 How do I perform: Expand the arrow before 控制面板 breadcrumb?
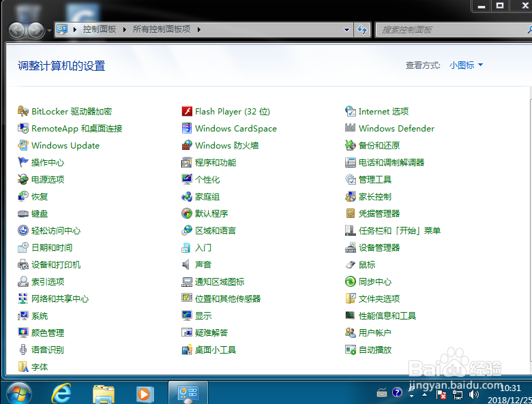[x=75, y=30]
